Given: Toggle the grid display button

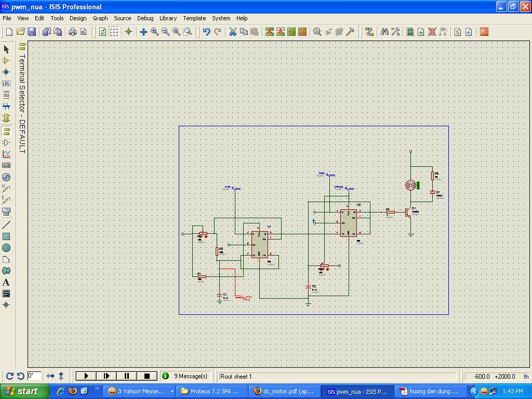Looking at the screenshot, I should tap(114, 32).
